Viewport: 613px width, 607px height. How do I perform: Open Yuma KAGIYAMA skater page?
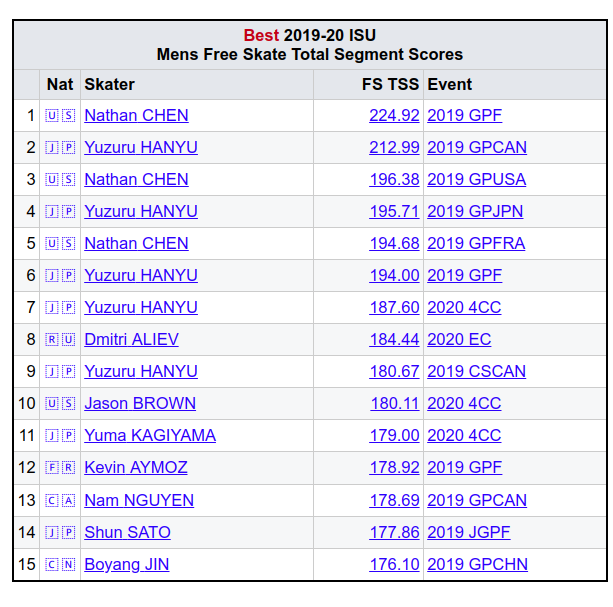(x=150, y=436)
